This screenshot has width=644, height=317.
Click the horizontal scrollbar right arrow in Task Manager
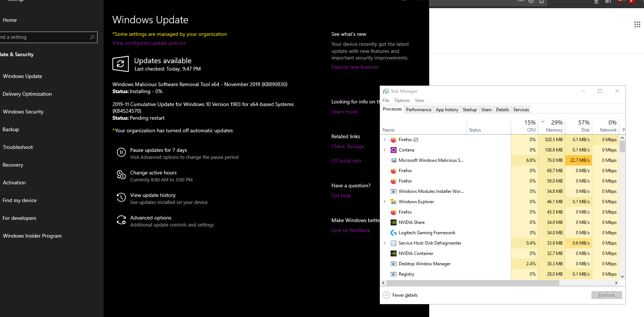tap(616, 283)
